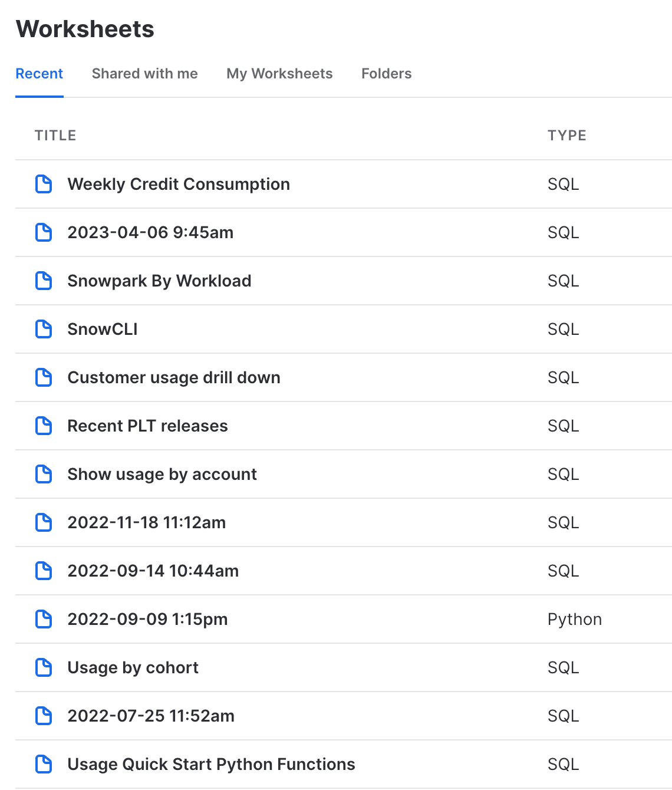Viewport: 672px width, 790px height.
Task: Open the My Worksheets tab
Action: click(279, 74)
